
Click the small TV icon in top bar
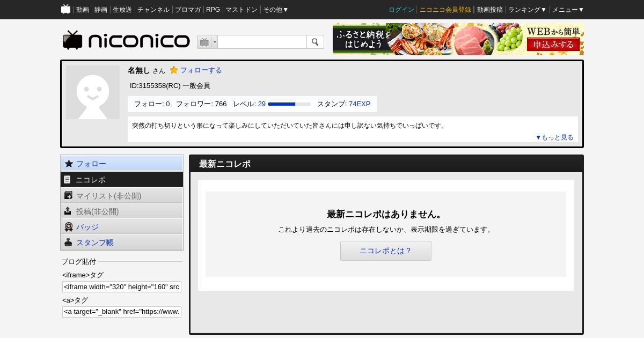tap(66, 9)
